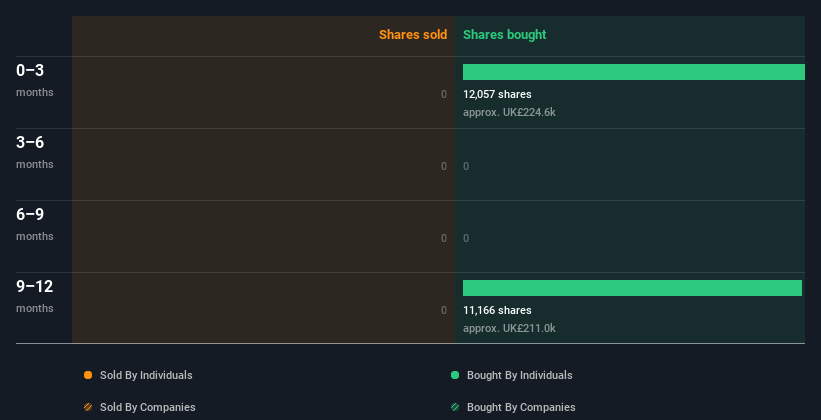Select the 0–3 months green bought bar
The height and width of the screenshot is (420, 821).
(634, 72)
